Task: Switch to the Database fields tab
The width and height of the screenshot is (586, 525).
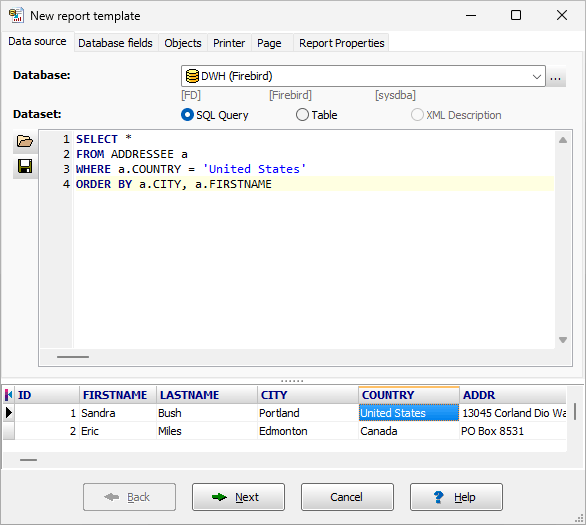Action: click(x=115, y=43)
